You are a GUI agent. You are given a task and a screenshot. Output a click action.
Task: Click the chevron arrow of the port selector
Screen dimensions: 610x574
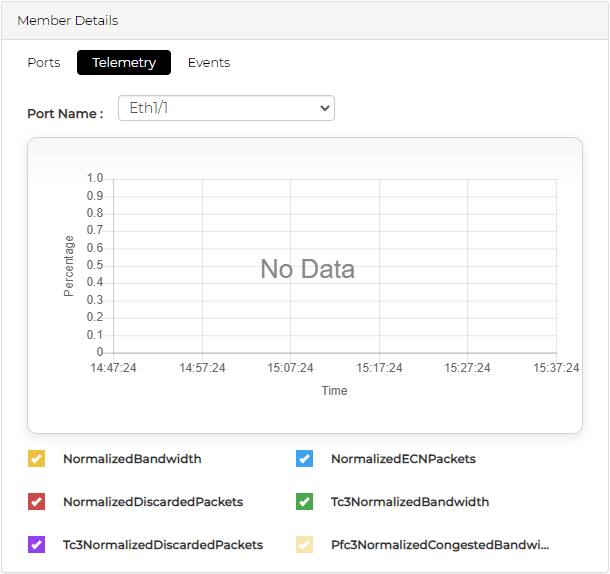pyautogui.click(x=324, y=108)
